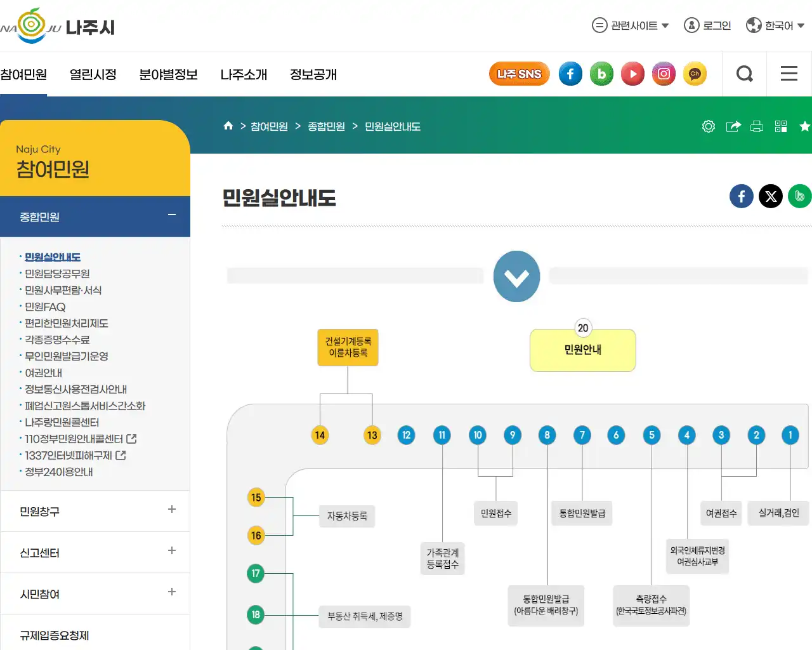812x650 pixels.
Task: Click the 여권접수 label box
Action: point(721,514)
